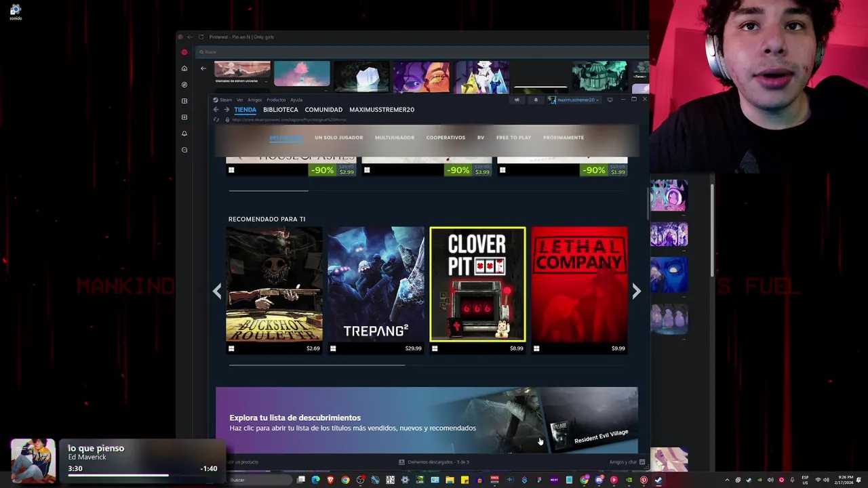Click Windows platform icon under Buckshot Roulette

pyautogui.click(x=231, y=348)
